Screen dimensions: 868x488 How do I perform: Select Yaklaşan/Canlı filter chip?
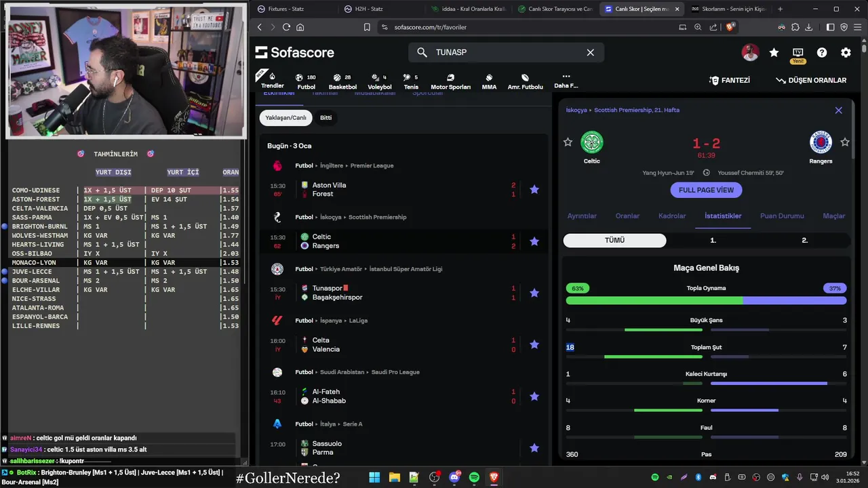coord(285,118)
